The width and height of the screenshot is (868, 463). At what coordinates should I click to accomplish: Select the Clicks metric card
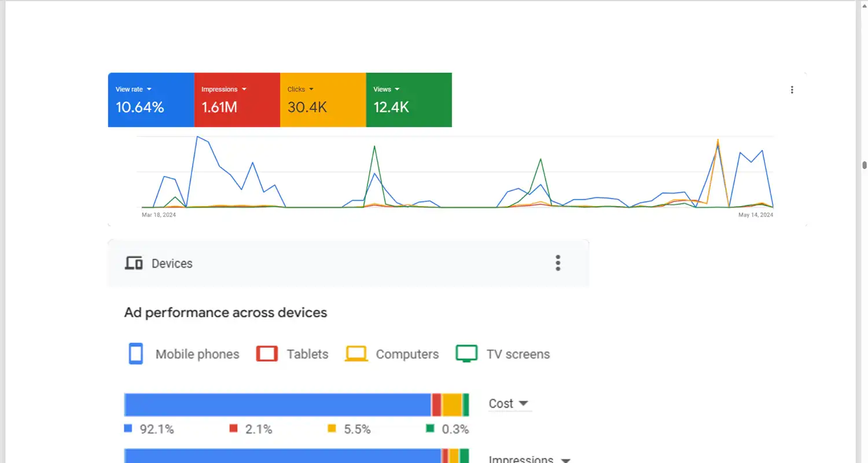pyautogui.click(x=323, y=100)
